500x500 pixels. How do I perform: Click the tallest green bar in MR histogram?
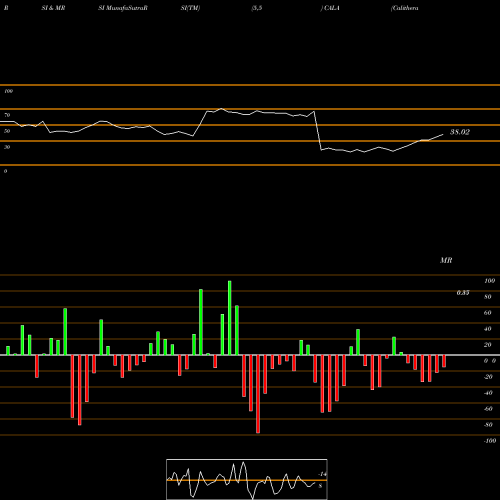point(230,318)
